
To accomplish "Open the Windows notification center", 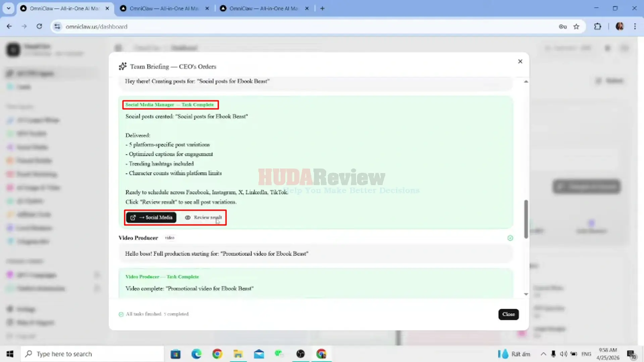I will (x=631, y=354).
